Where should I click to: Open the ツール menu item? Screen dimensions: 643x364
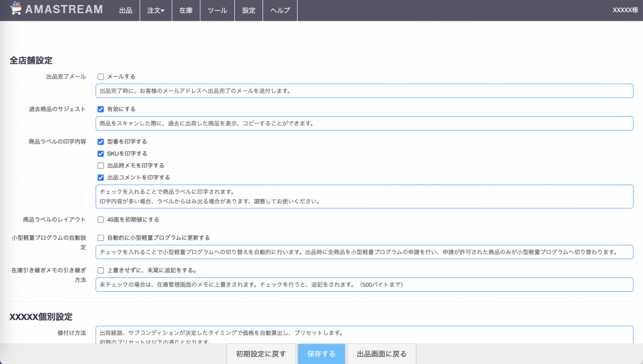tap(217, 10)
